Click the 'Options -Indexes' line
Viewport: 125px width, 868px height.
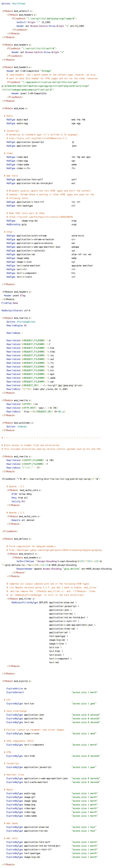(16, 427)
